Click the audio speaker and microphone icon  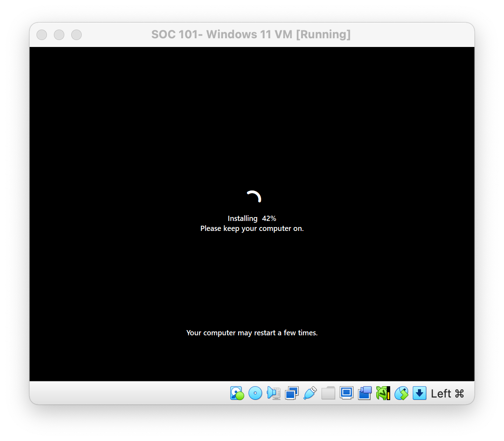tap(274, 393)
